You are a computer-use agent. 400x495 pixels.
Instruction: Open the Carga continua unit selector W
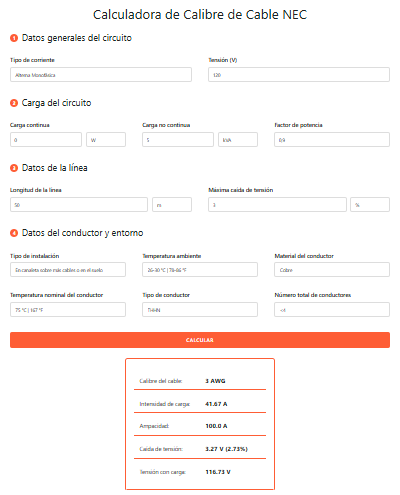click(106, 140)
